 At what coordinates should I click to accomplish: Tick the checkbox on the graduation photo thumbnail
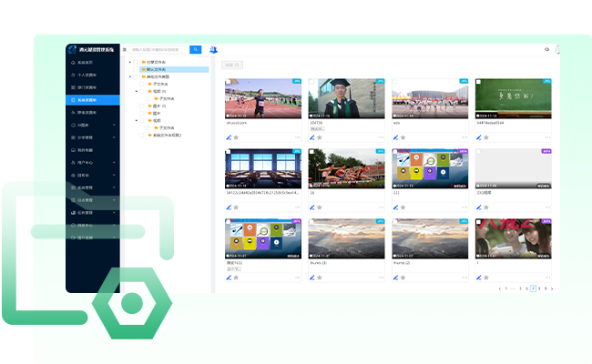[312, 83]
